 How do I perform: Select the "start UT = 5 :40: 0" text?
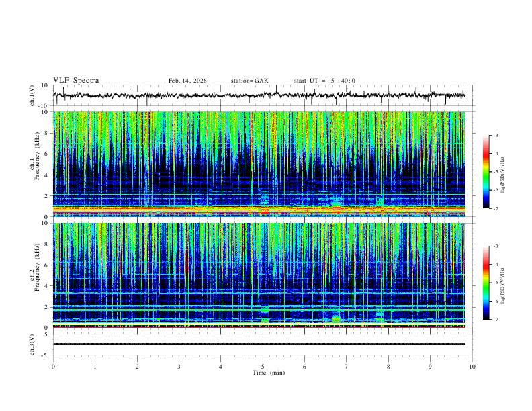tap(324, 81)
